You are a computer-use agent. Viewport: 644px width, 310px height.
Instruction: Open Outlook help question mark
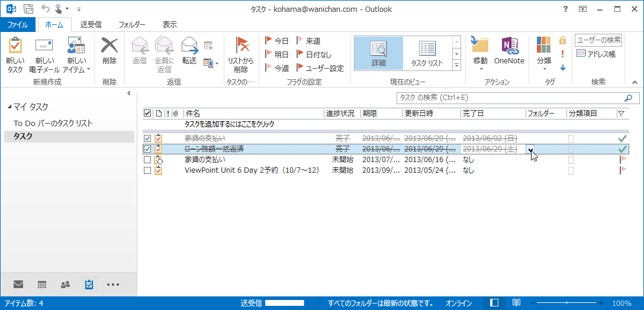(565, 9)
